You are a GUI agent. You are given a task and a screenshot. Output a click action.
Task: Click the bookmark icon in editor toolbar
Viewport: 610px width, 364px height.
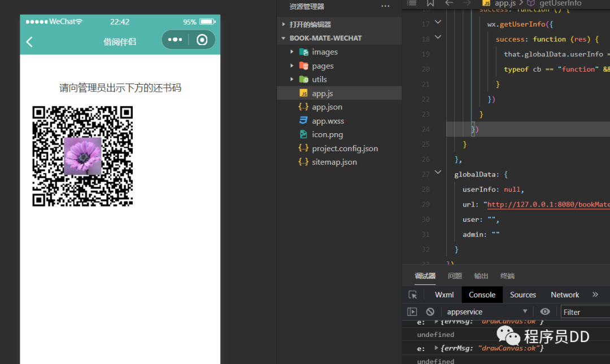(x=430, y=3)
